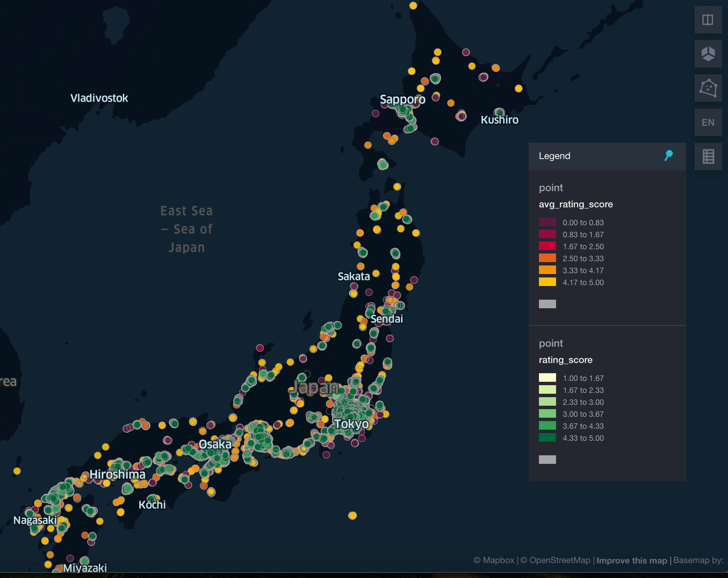Image resolution: width=728 pixels, height=578 pixels.
Task: Click the isolated yellow point south of Kōchi
Action: [352, 515]
